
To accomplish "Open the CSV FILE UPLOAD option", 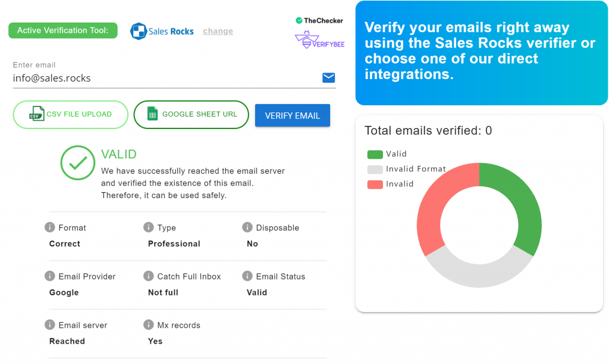I will point(71,114).
